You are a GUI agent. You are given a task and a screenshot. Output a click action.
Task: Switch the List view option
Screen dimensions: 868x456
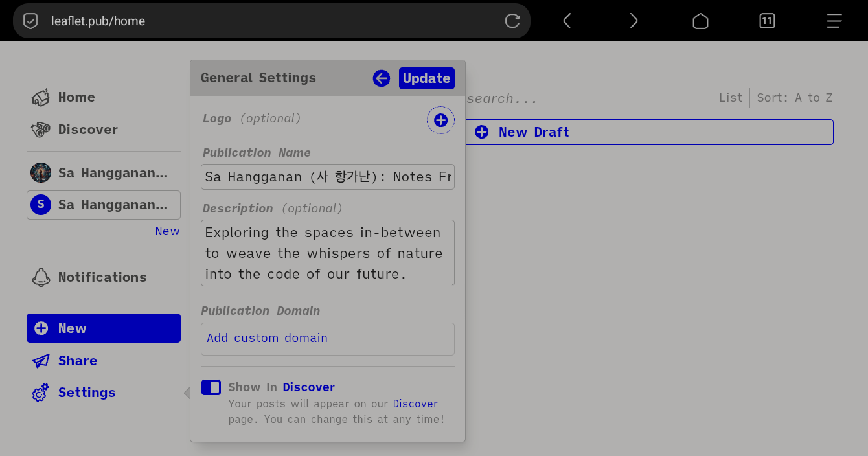coord(730,98)
